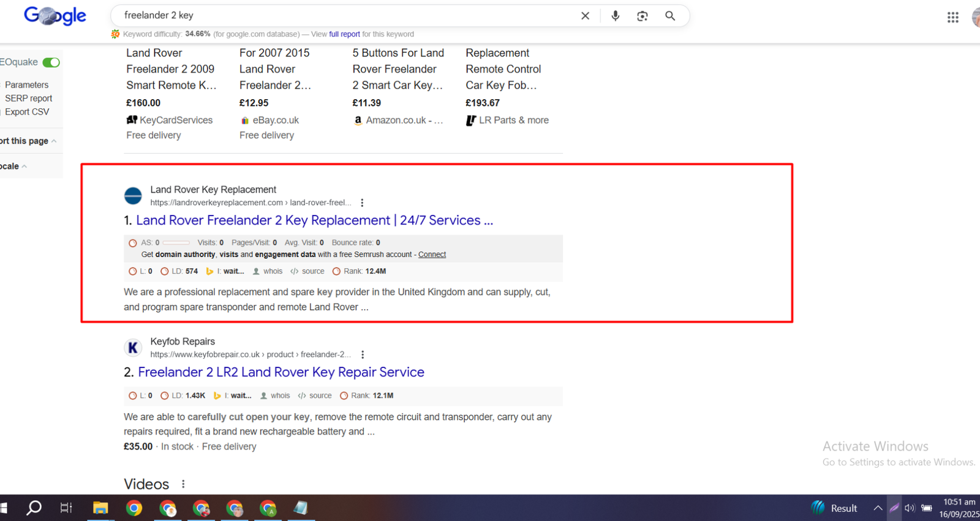Click the voice search microphone icon
The width and height of the screenshot is (980, 521).
coord(615,16)
